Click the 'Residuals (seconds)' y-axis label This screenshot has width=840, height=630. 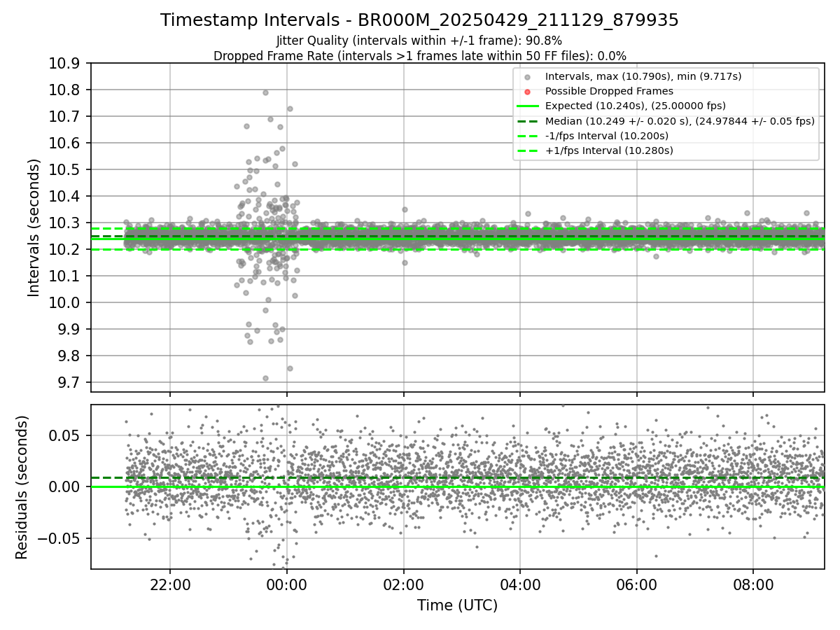tap(22, 487)
